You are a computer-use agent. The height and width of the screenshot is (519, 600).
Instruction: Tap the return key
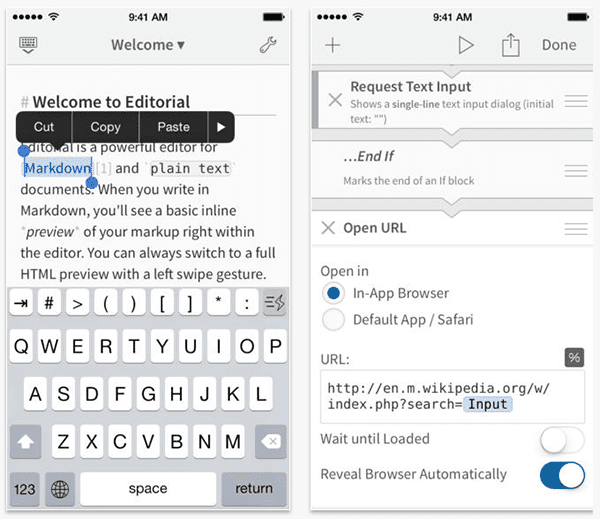pos(254,489)
